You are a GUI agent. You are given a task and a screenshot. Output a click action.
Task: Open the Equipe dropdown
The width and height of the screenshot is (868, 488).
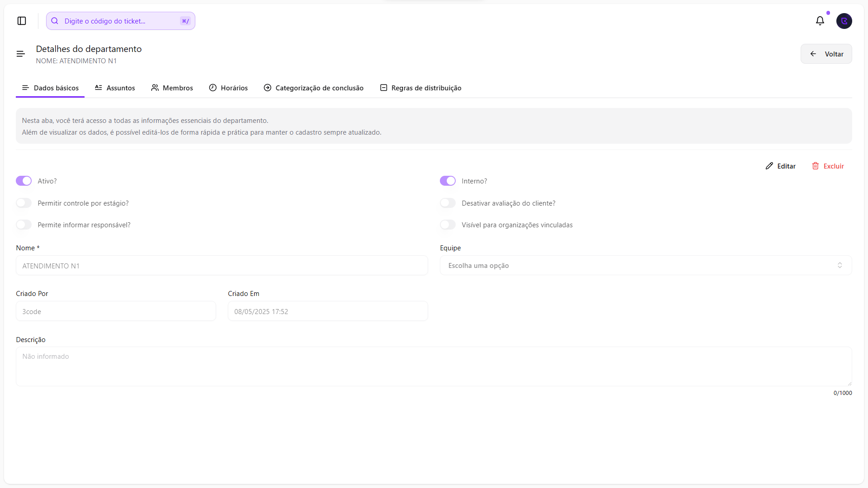645,265
